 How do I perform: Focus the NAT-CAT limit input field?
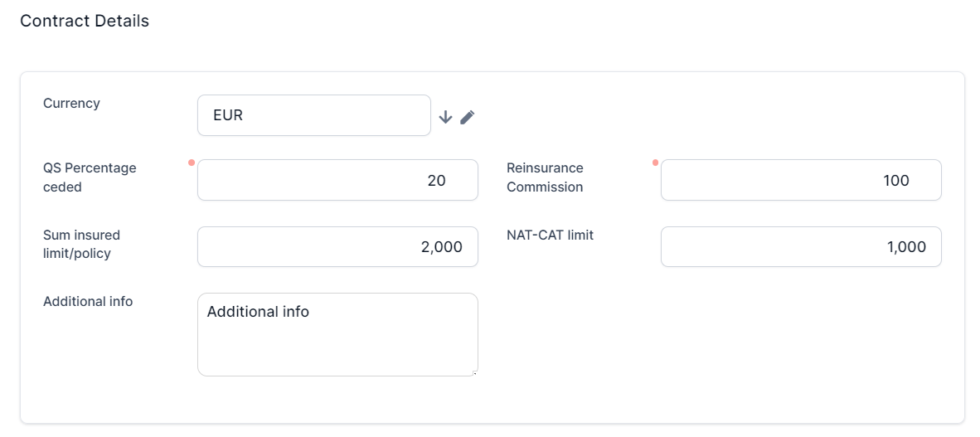800,246
